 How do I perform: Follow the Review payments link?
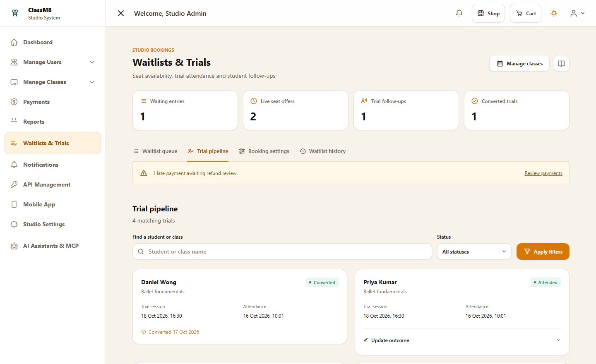(543, 173)
